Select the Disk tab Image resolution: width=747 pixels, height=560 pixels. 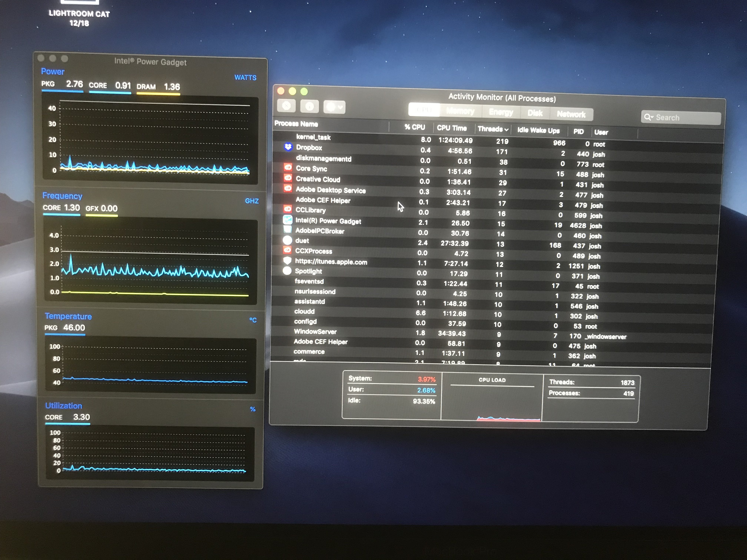tap(535, 113)
